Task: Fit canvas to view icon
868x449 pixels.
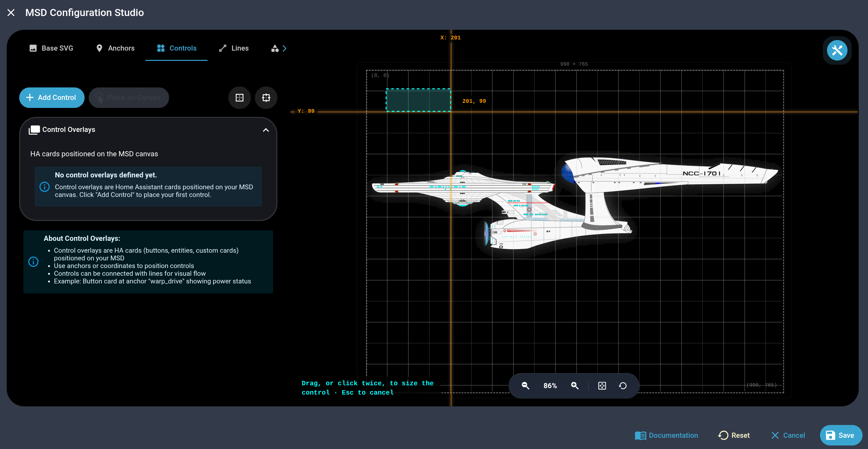Action: click(602, 386)
